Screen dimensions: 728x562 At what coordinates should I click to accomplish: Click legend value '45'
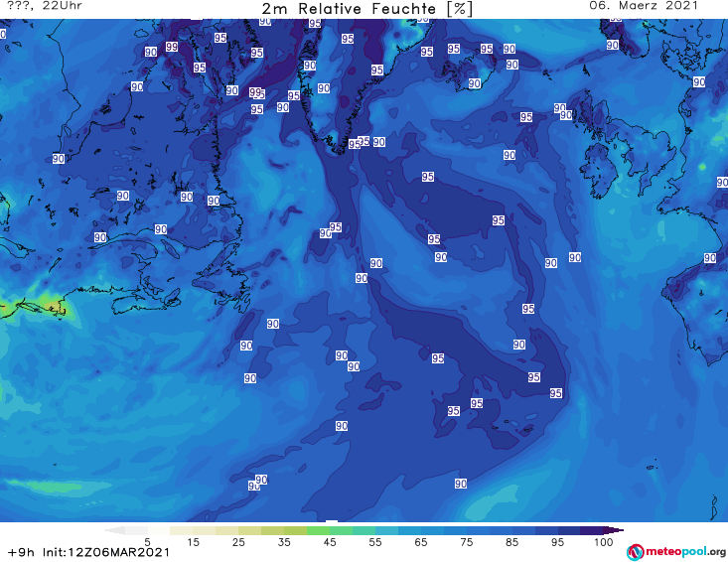(x=330, y=542)
